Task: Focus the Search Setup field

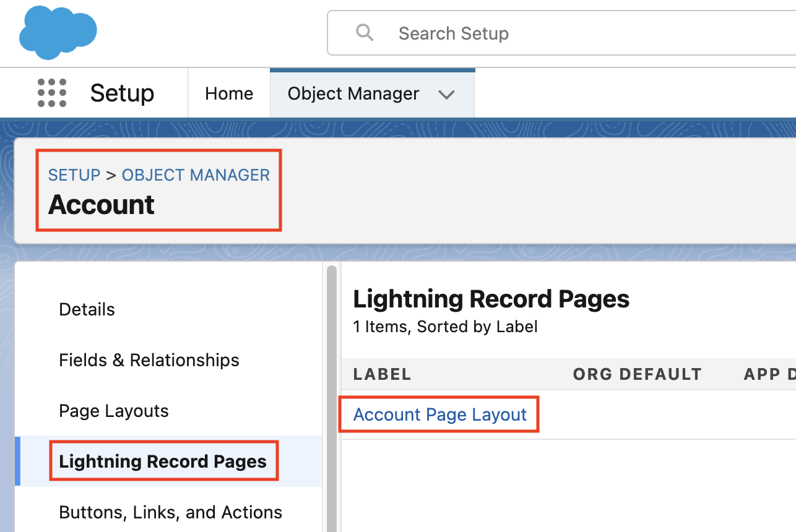Action: pyautogui.click(x=562, y=33)
